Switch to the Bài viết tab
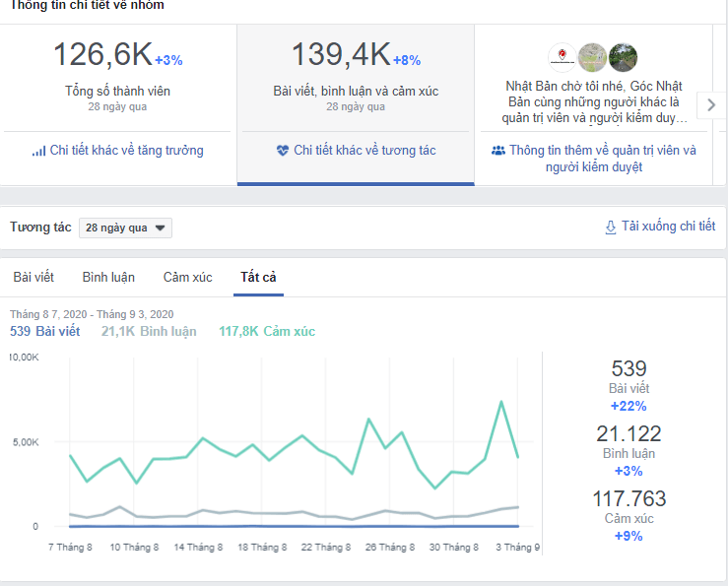Screen dimensions: 728x586 tap(33, 278)
